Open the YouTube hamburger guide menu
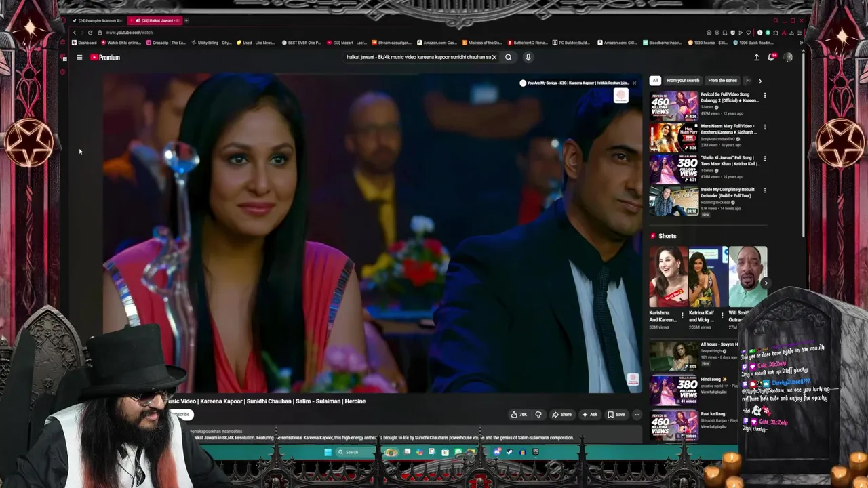868x488 pixels. coord(79,58)
